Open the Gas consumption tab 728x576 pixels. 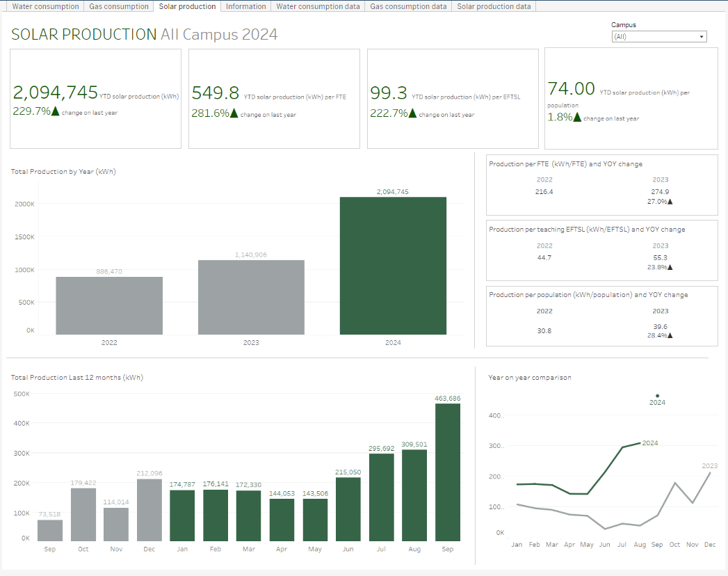(x=119, y=6)
